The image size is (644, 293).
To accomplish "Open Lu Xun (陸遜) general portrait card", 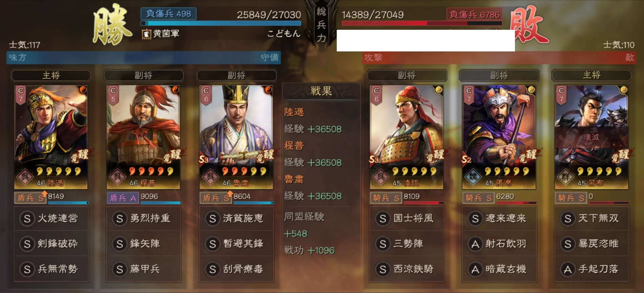I will 51,137.
